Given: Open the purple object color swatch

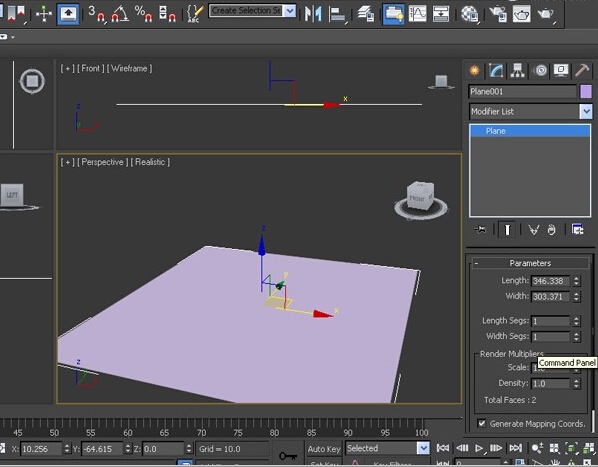Looking at the screenshot, I should [x=586, y=92].
